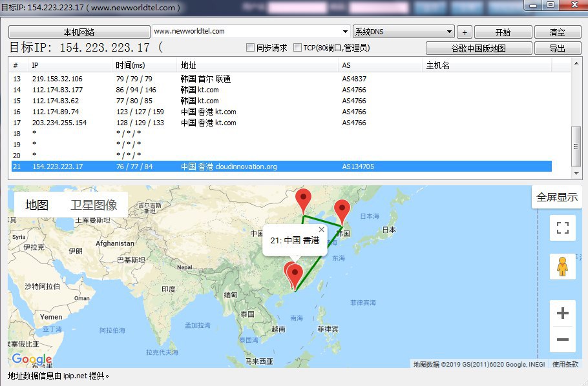The image size is (588, 386).
Task: Close the map info popup for hop 21
Action: coord(321,229)
